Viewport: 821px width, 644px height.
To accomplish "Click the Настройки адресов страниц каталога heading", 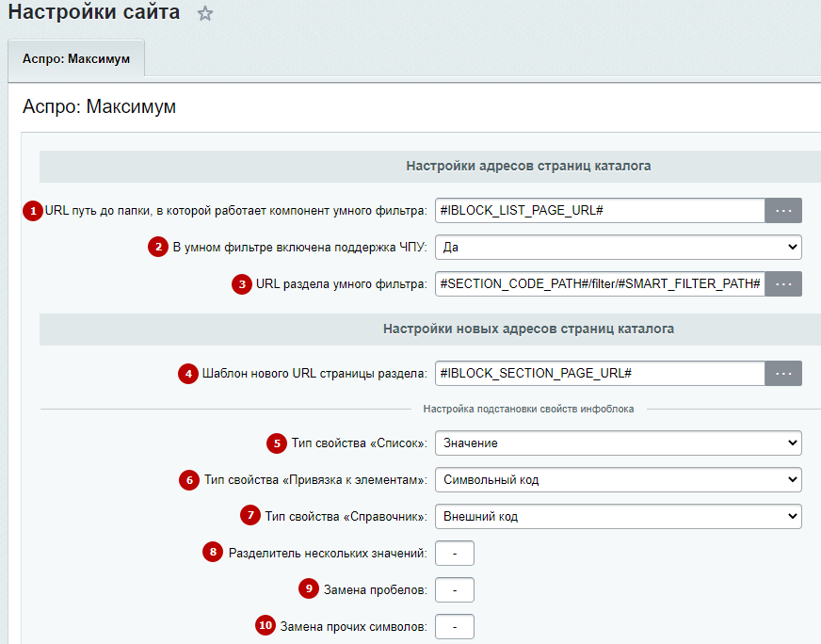I will [x=528, y=166].
